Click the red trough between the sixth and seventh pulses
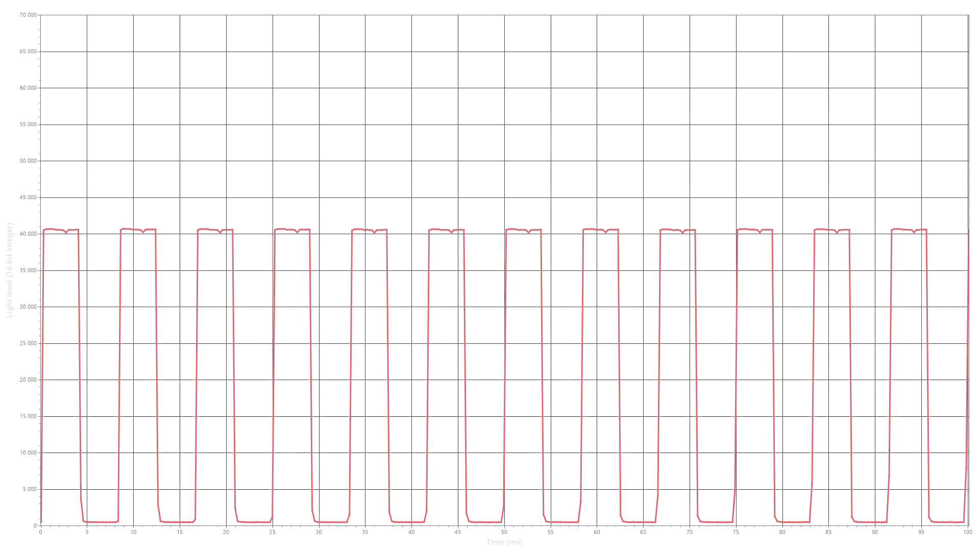 485,521
